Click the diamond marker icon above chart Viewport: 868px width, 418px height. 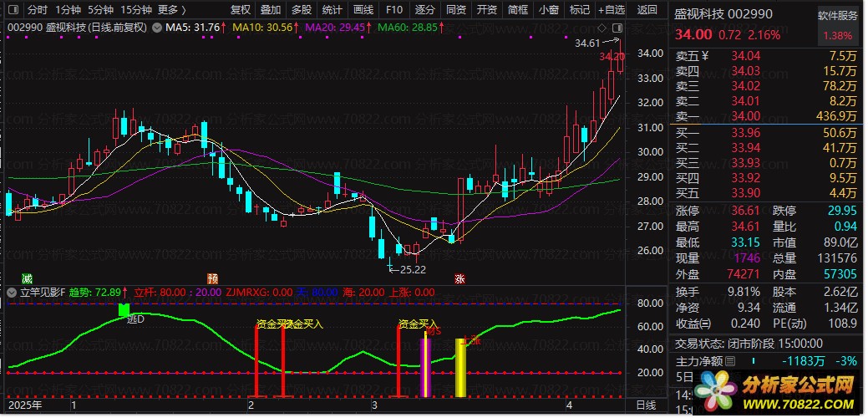[x=602, y=27]
